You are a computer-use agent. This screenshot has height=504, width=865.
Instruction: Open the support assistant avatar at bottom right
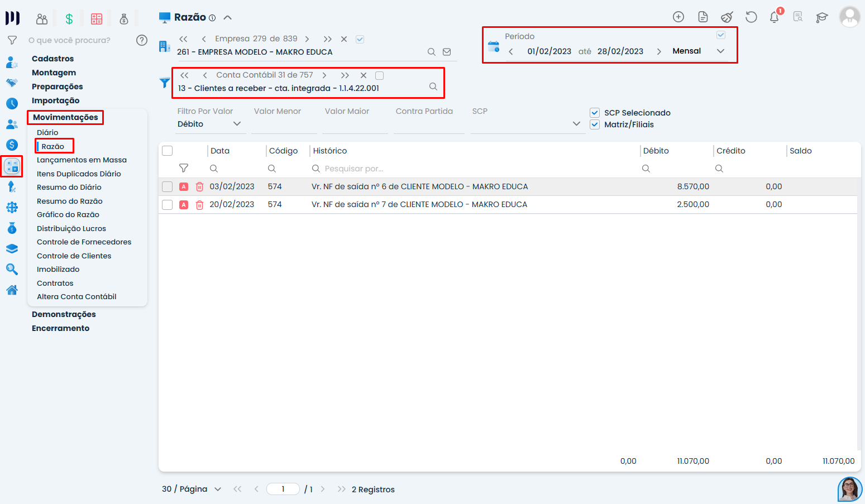pyautogui.click(x=850, y=489)
